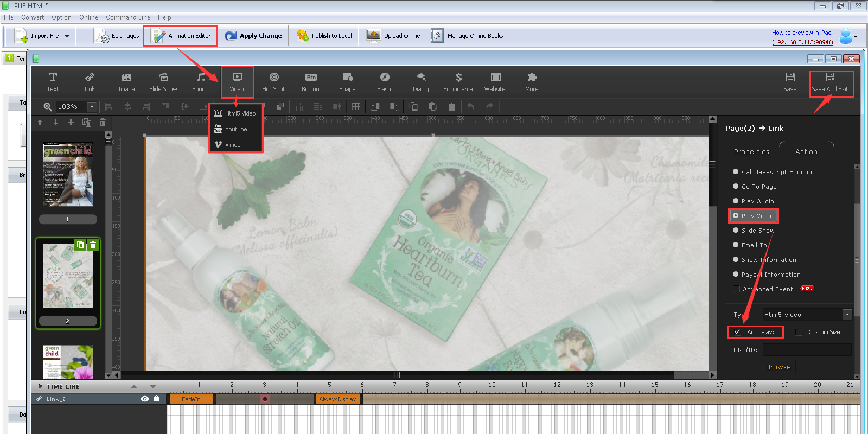The height and width of the screenshot is (434, 868).
Task: Add a Sound element
Action: coord(200,82)
